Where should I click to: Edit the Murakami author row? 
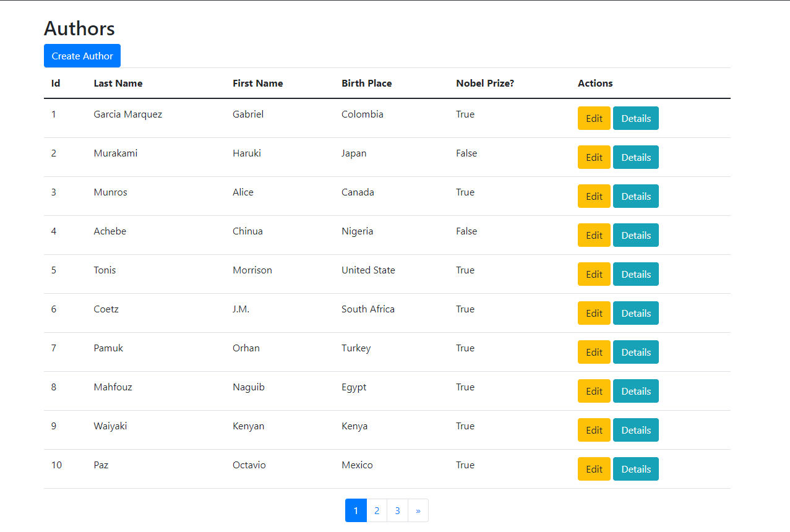click(x=594, y=157)
